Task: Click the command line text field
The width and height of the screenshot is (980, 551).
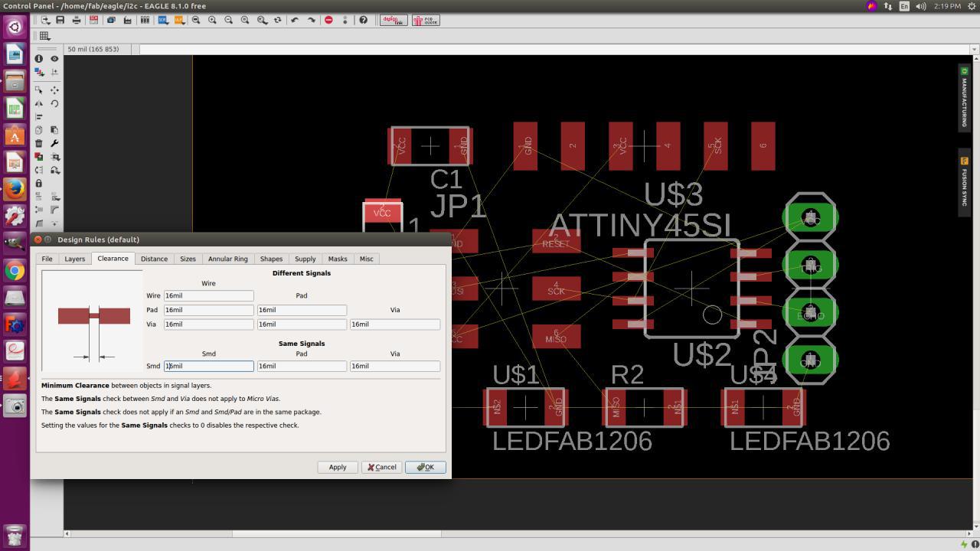Action: [554, 49]
